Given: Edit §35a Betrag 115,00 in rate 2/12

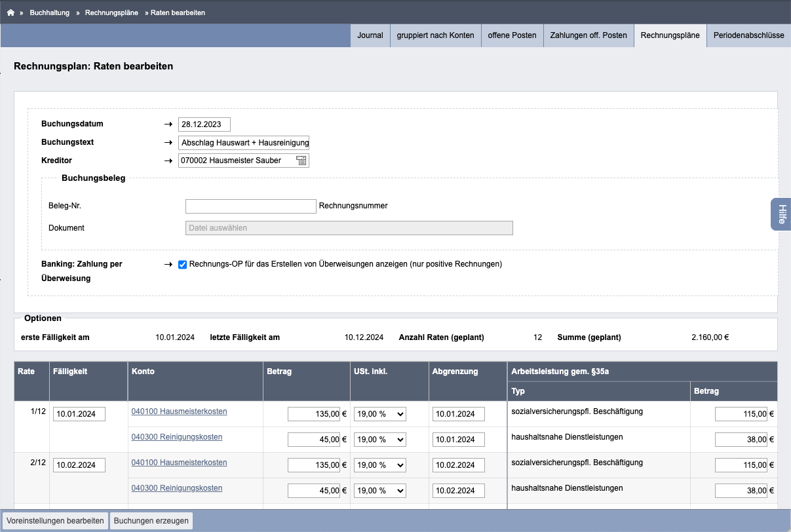Looking at the screenshot, I should 741,465.
